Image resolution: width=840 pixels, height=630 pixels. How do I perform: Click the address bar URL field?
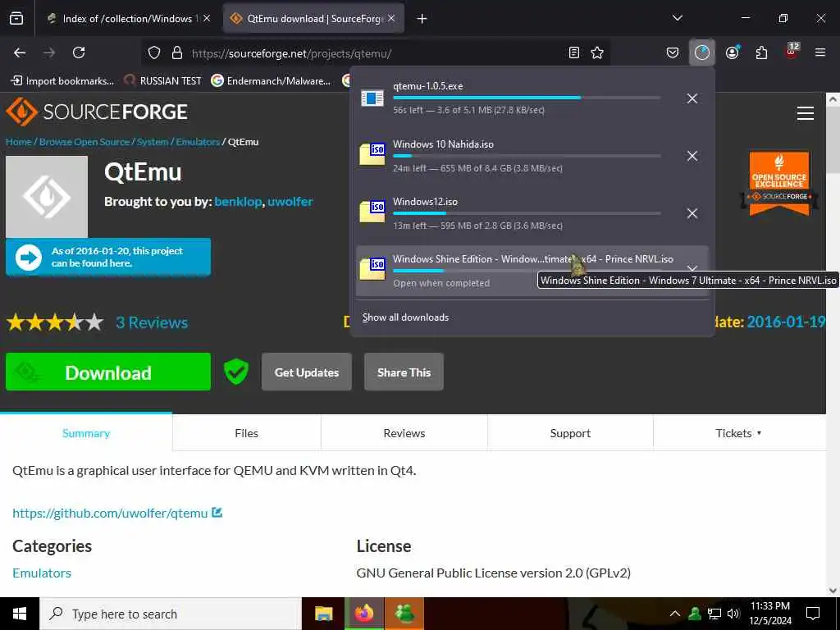[375, 53]
